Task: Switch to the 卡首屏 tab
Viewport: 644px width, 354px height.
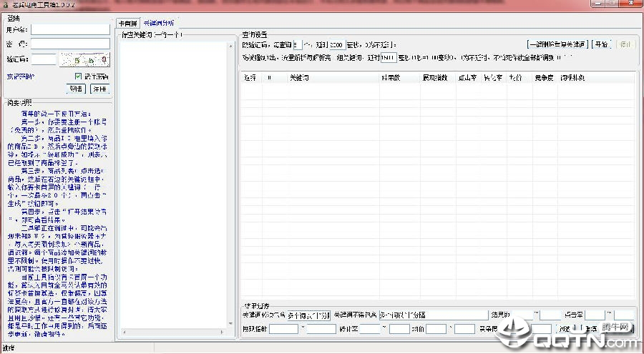Action: coord(128,24)
